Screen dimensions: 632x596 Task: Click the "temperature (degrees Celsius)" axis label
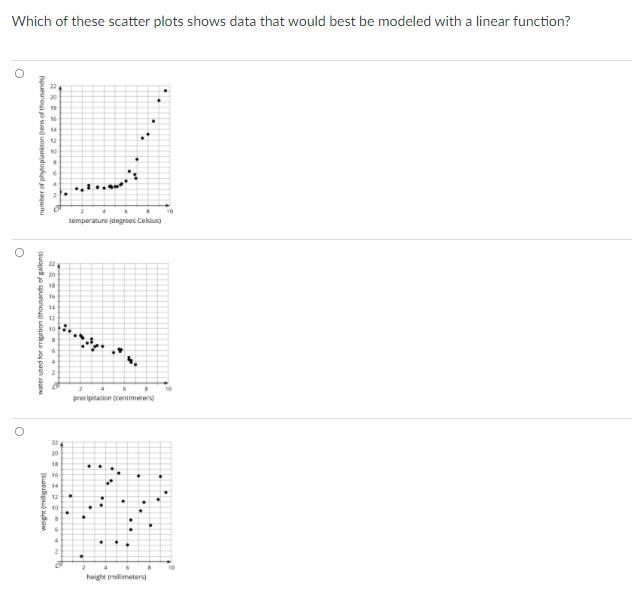[x=115, y=220]
